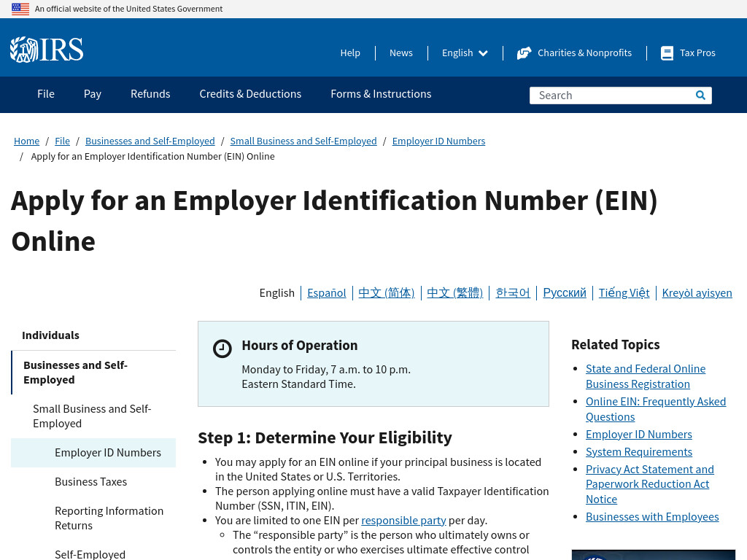Click the News link in header
The width and height of the screenshot is (747, 560).
point(401,52)
